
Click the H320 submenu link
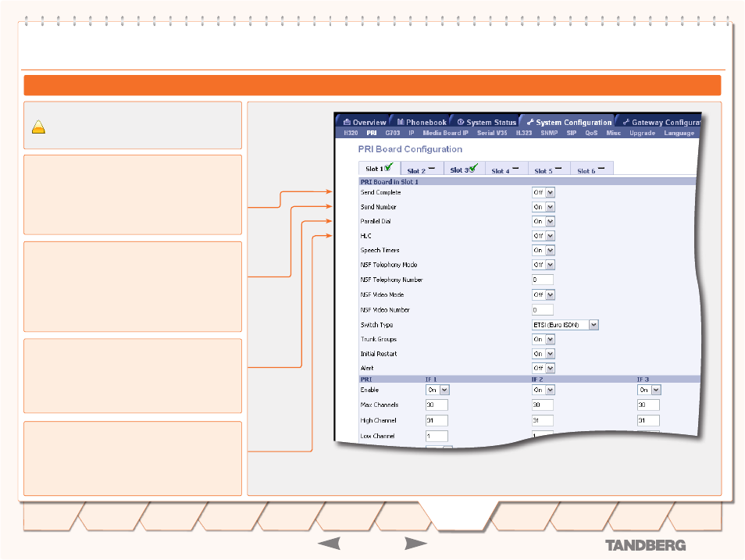click(x=351, y=133)
